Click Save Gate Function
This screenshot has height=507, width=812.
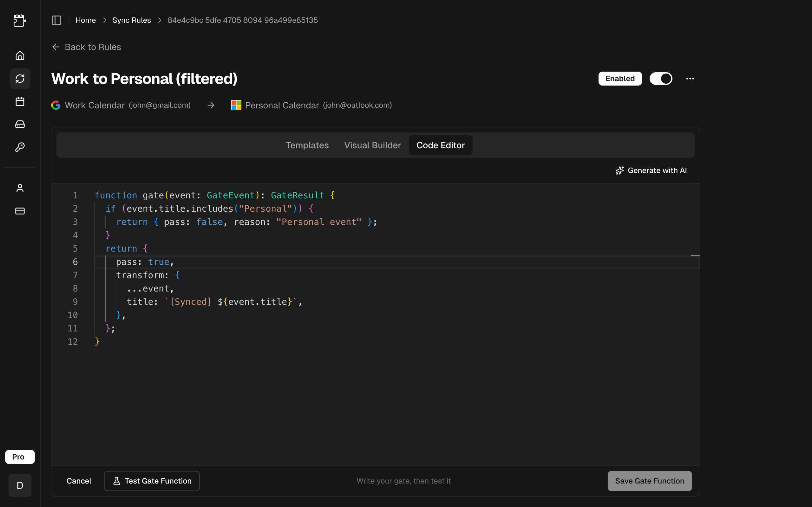(649, 480)
